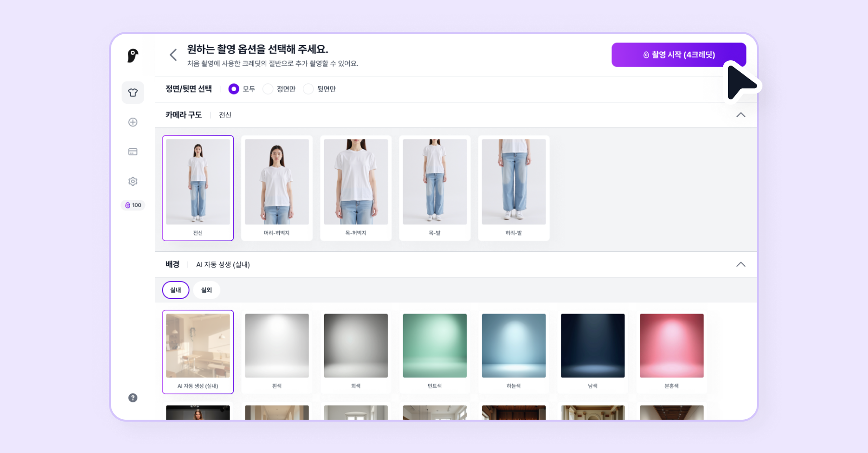Choose the 목-발 camera angle thumbnail

click(x=435, y=188)
